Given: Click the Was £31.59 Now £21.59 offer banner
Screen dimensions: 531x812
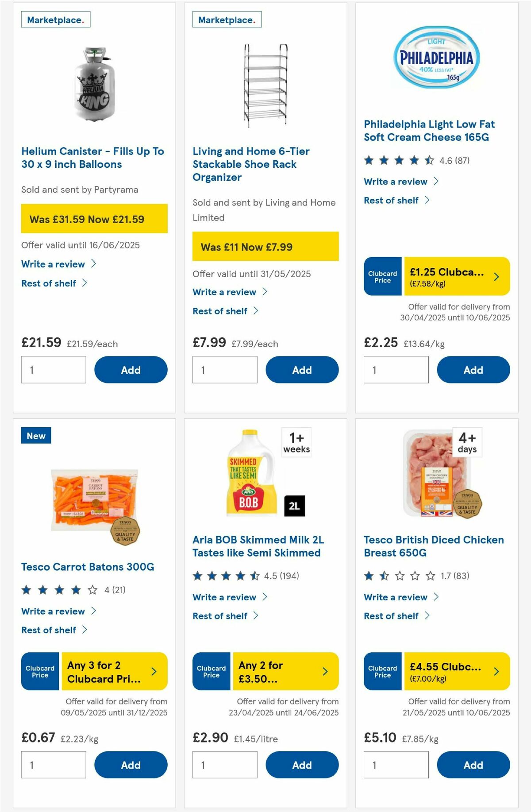Looking at the screenshot, I should tap(94, 218).
